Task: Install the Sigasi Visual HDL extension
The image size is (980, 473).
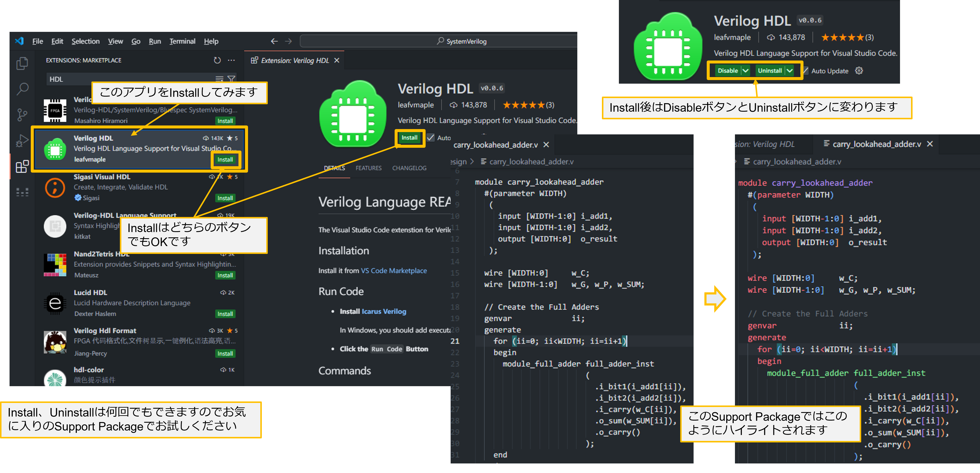Action: point(225,198)
